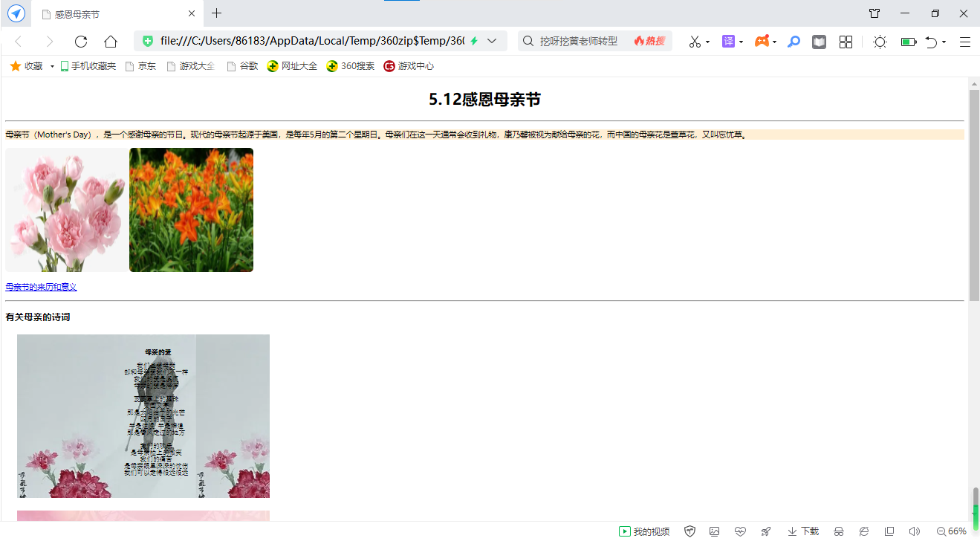The height and width of the screenshot is (541, 980).
Task: Adjust the 66% page zoom control
Action: [952, 531]
